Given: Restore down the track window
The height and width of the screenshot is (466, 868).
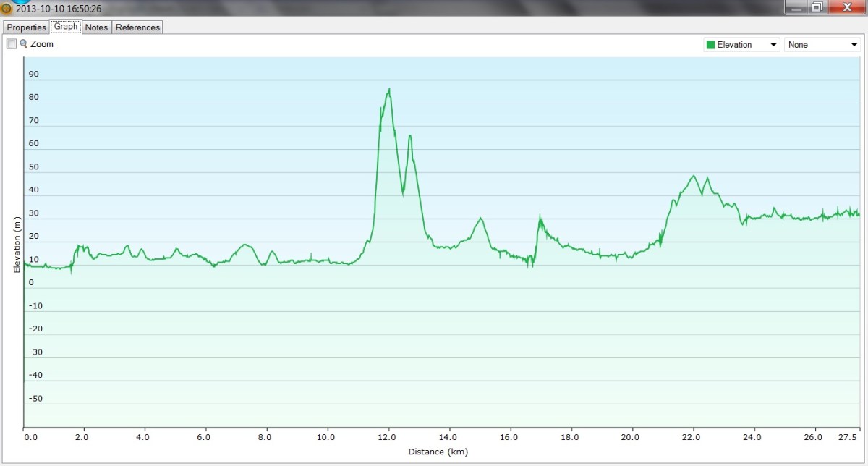Looking at the screenshot, I should (817, 7).
